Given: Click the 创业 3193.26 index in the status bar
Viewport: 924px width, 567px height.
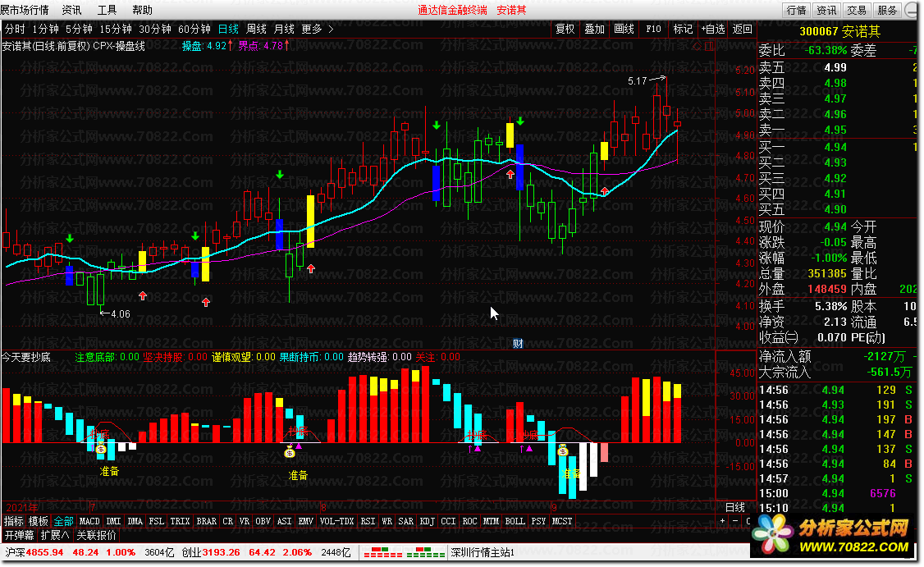Looking at the screenshot, I should (x=211, y=553).
